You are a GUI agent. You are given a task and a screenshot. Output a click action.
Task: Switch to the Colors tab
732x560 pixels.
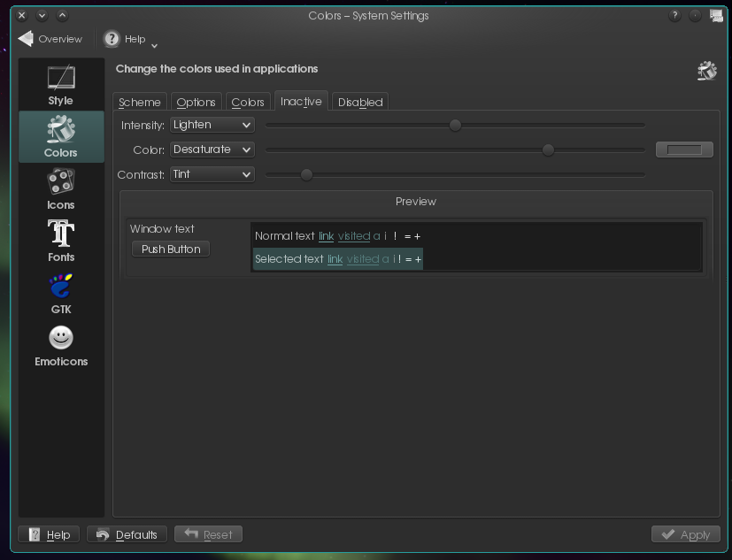[x=248, y=102]
